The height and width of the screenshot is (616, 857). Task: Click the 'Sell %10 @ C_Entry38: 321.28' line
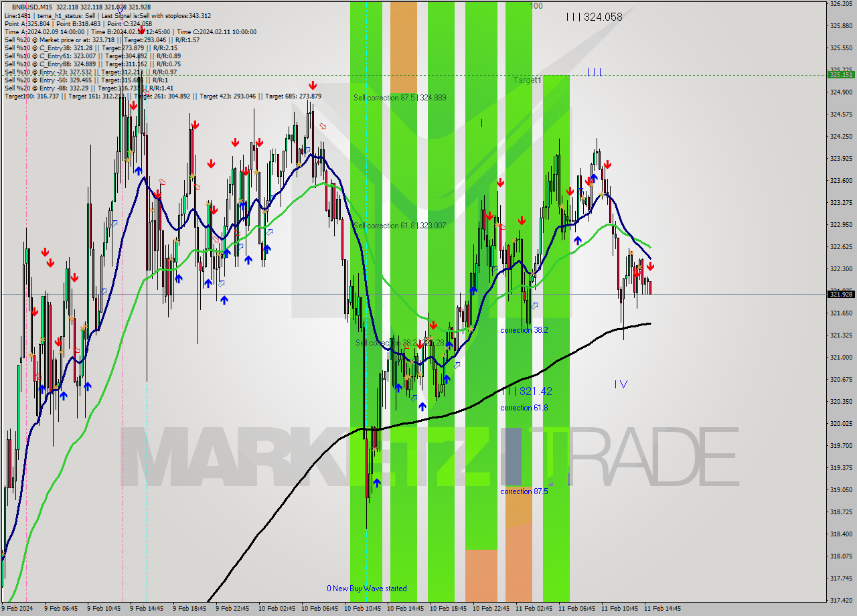[91, 48]
